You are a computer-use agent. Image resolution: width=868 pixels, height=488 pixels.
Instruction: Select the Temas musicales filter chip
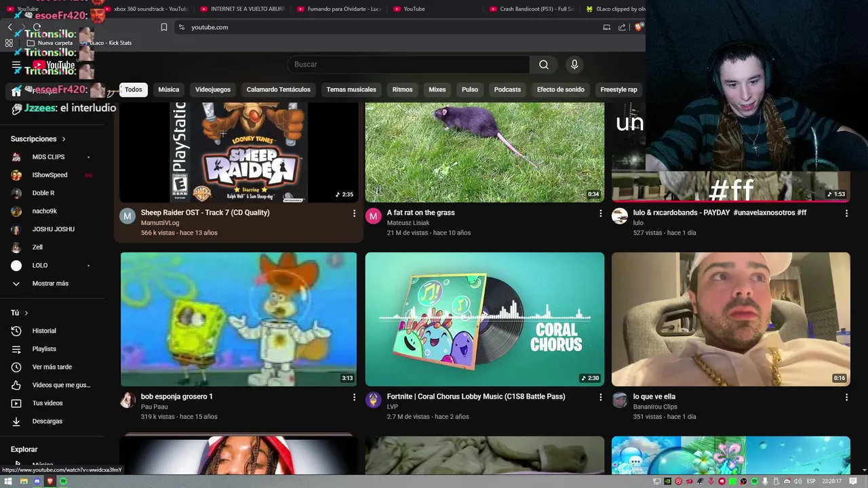tap(351, 89)
